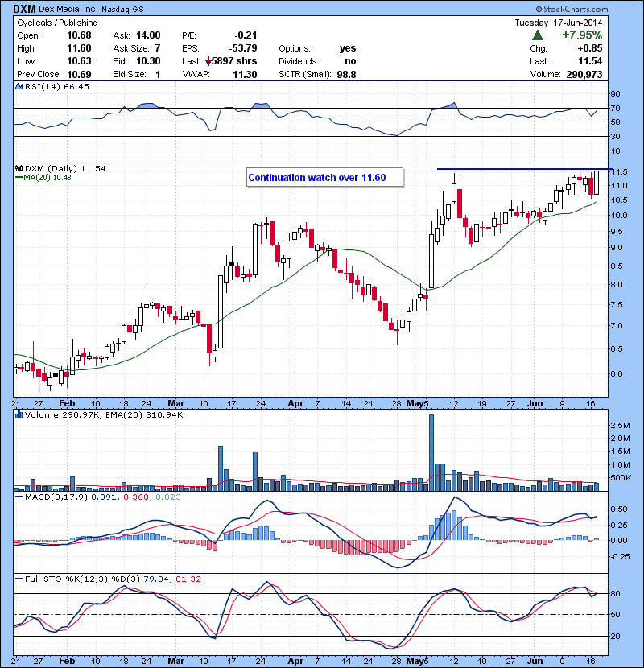Click the Volume panel bar icon

coord(19,414)
